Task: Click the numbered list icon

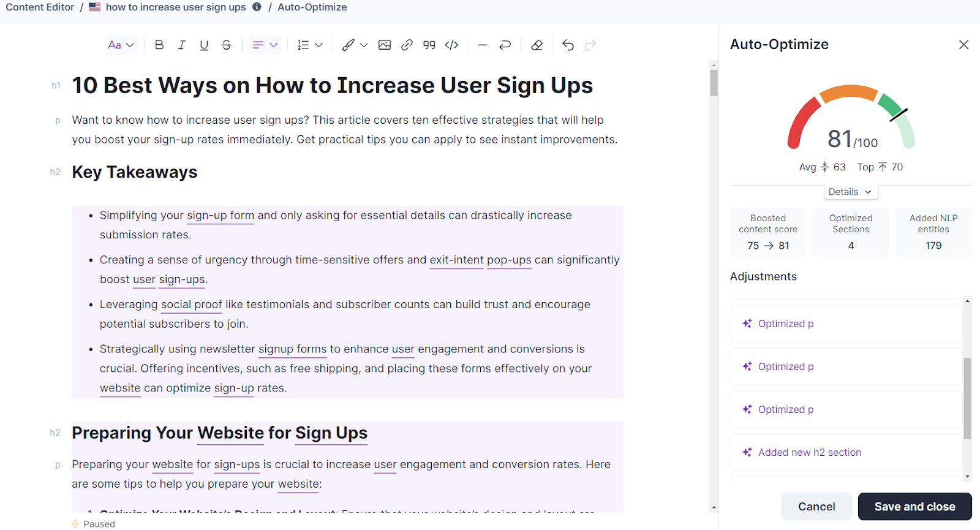Action: point(303,45)
